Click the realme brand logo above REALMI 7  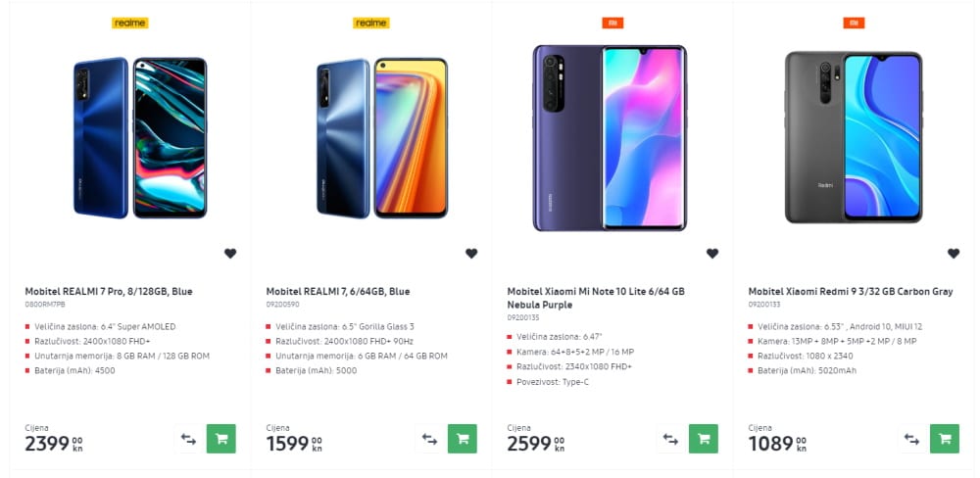(x=371, y=24)
